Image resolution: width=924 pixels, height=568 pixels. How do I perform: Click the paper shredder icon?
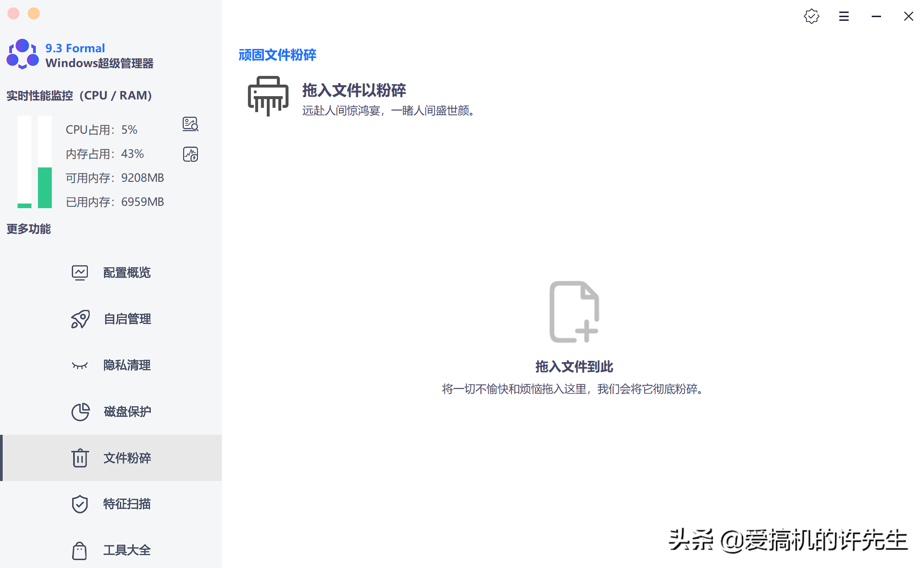point(268,96)
